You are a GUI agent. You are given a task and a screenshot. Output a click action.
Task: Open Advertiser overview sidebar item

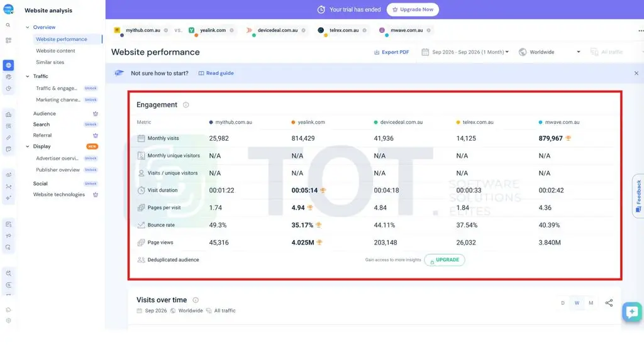[x=57, y=158]
